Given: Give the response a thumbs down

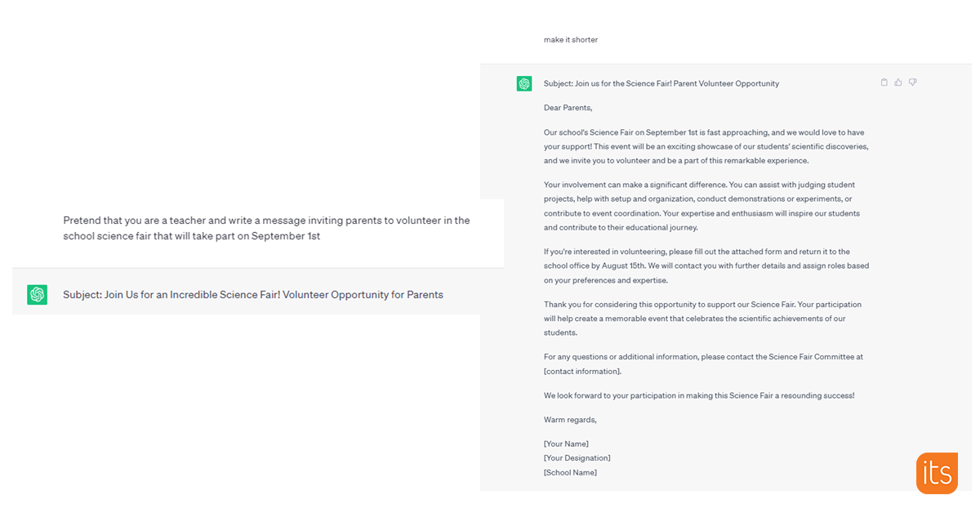Looking at the screenshot, I should 913,83.
